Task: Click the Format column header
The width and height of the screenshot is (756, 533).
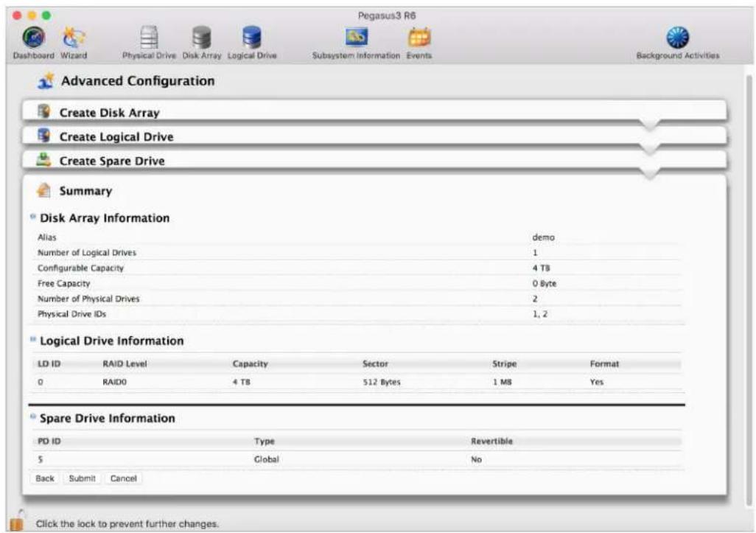Action: pyautogui.click(x=604, y=363)
